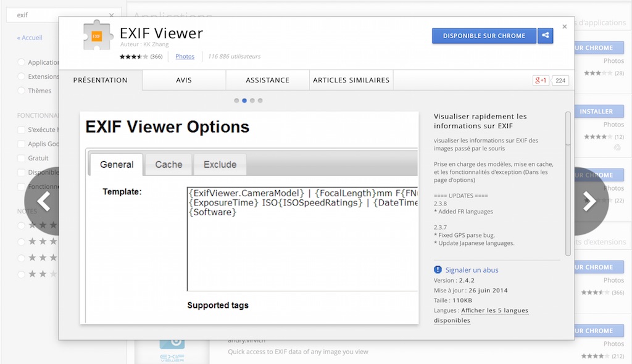Check the Applis Google filter checkbox
The height and width of the screenshot is (364, 632).
(22, 144)
